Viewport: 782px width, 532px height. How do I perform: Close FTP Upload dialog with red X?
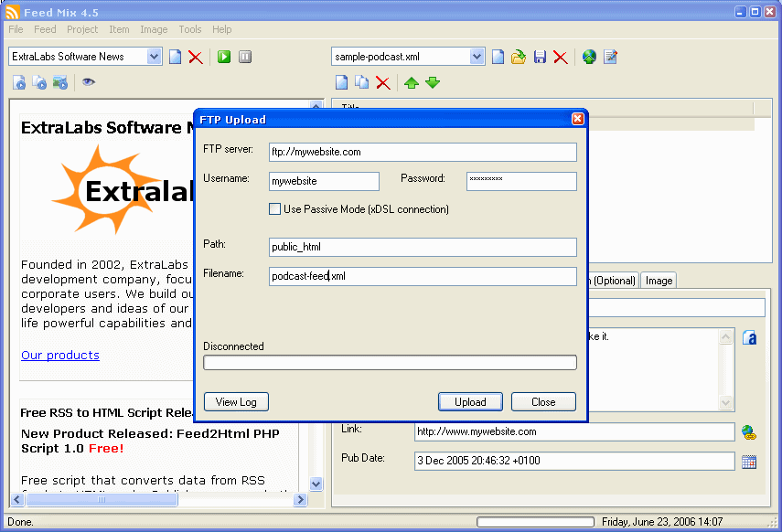tap(577, 119)
